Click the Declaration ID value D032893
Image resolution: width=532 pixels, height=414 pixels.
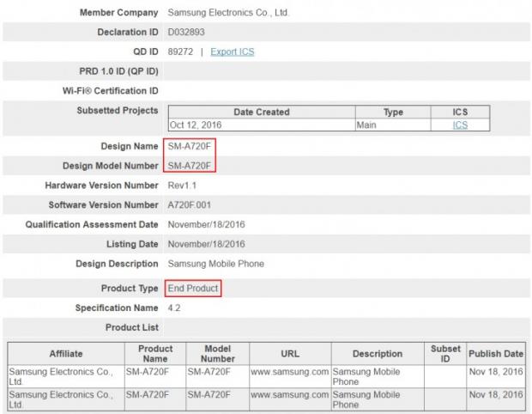pos(186,33)
